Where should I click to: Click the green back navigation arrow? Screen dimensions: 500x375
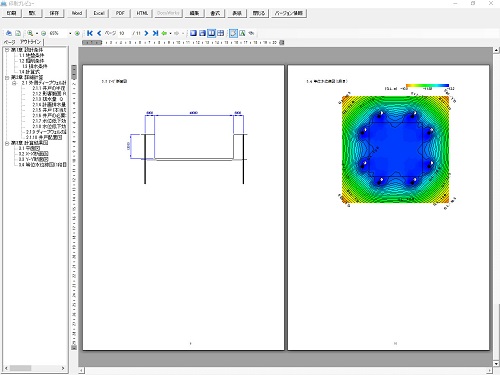point(164,33)
